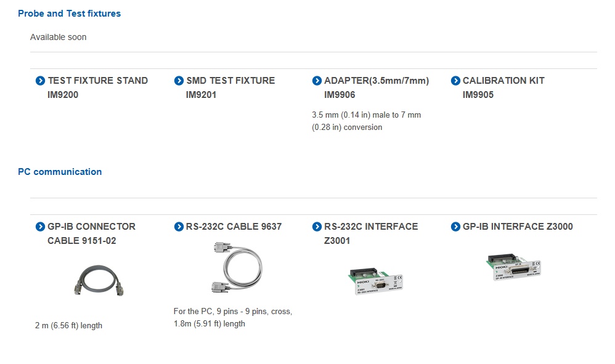Open the SMD TEST FIXTURE IM9201 link
This screenshot has width=615, height=364.
230,87
